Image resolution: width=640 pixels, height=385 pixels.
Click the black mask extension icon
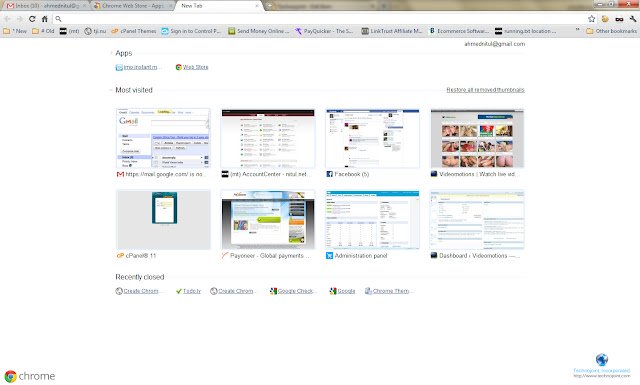click(x=619, y=19)
